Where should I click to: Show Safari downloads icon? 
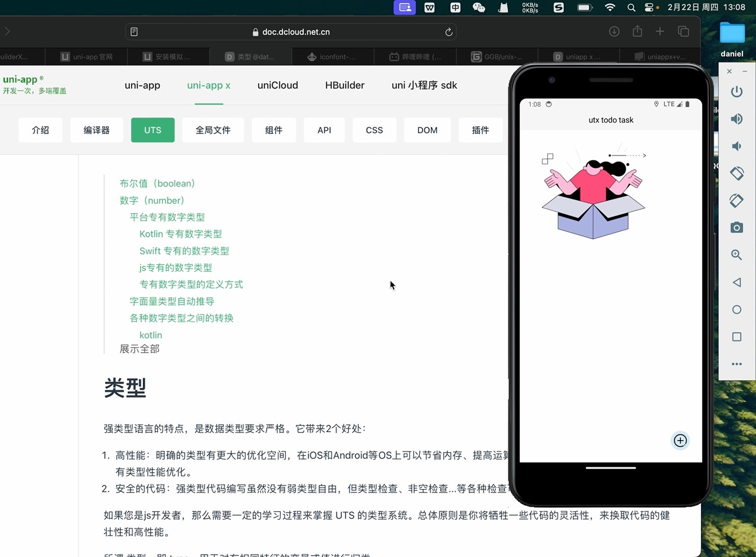[614, 31]
